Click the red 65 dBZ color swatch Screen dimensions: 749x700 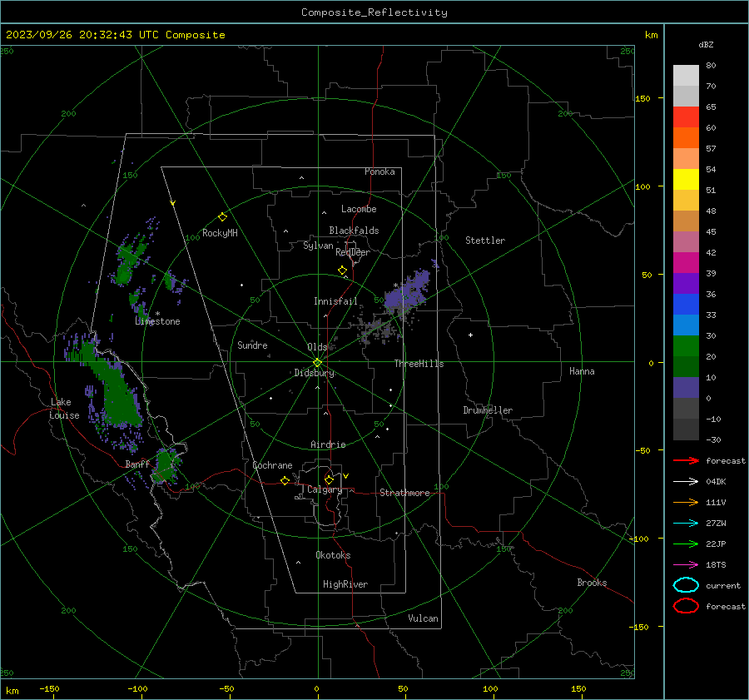coord(686,117)
